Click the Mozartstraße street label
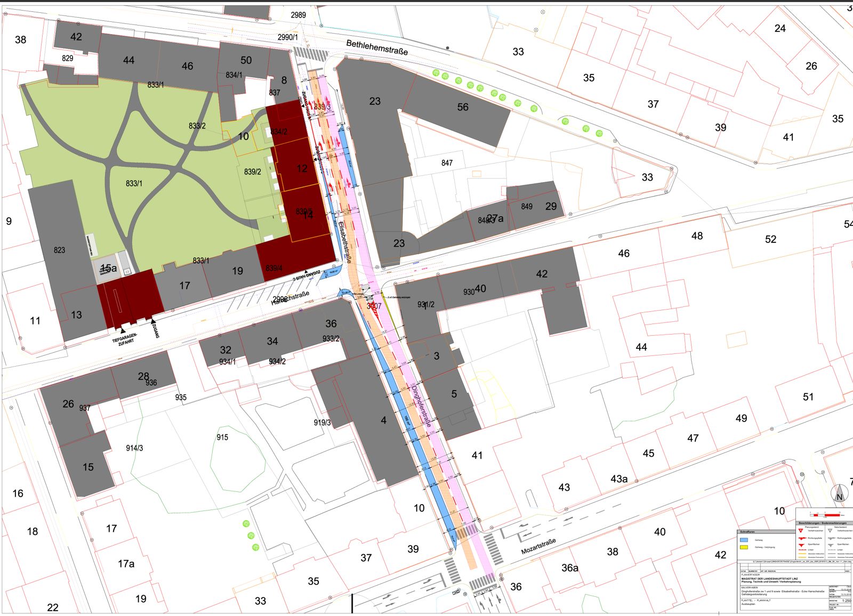The image size is (853, 616). coord(538,546)
